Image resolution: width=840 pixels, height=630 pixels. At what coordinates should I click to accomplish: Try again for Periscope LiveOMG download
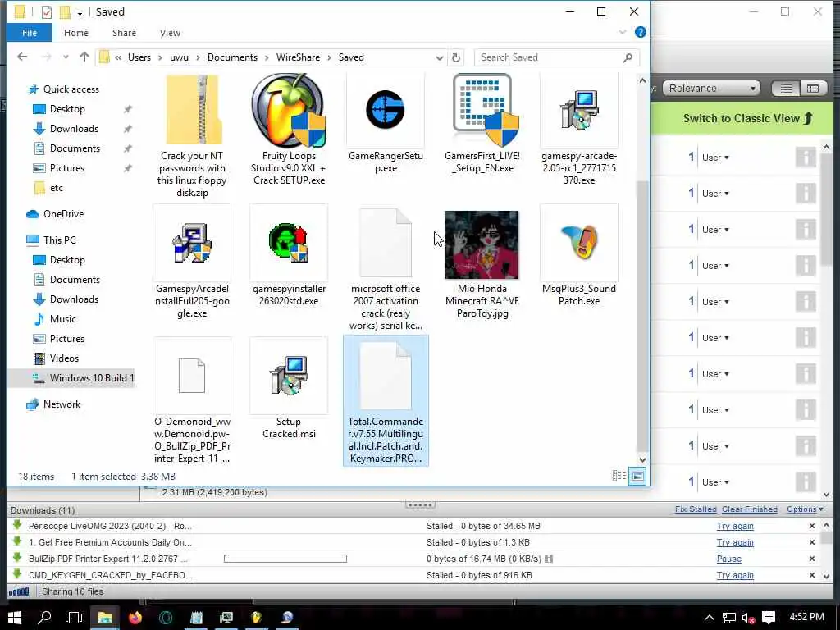tap(735, 526)
